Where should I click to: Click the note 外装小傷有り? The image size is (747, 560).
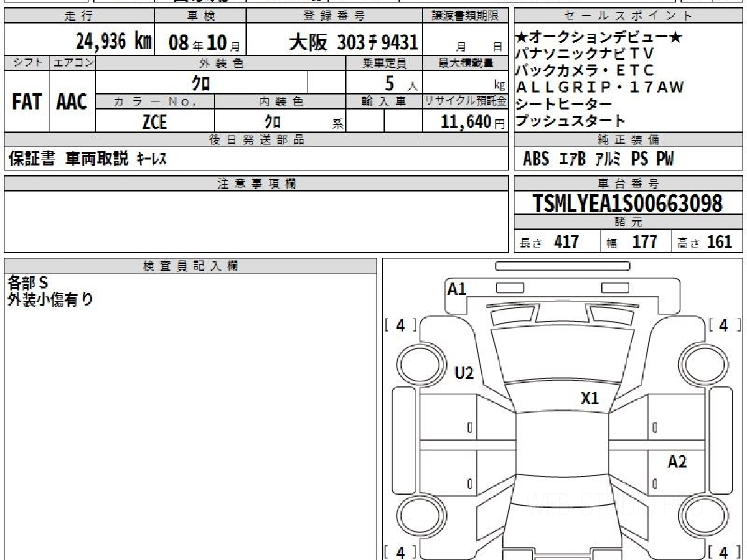50,300
